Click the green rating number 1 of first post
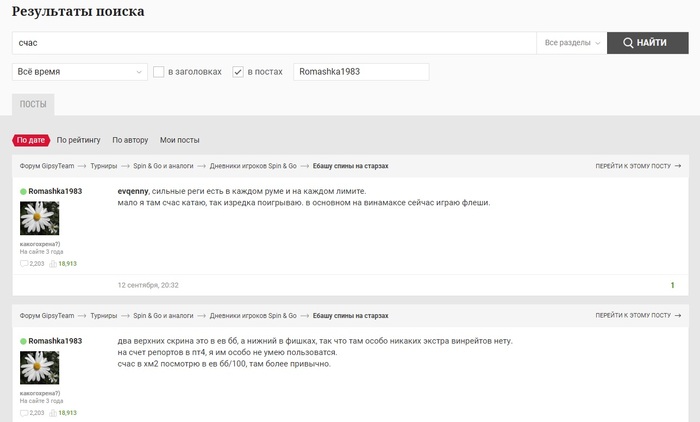The width and height of the screenshot is (700, 422). [672, 285]
